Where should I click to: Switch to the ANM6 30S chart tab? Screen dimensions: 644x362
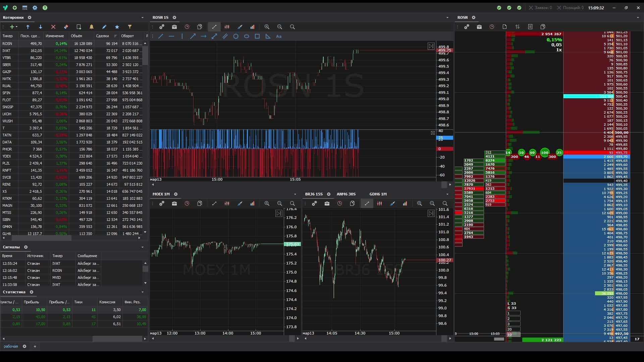click(x=346, y=194)
